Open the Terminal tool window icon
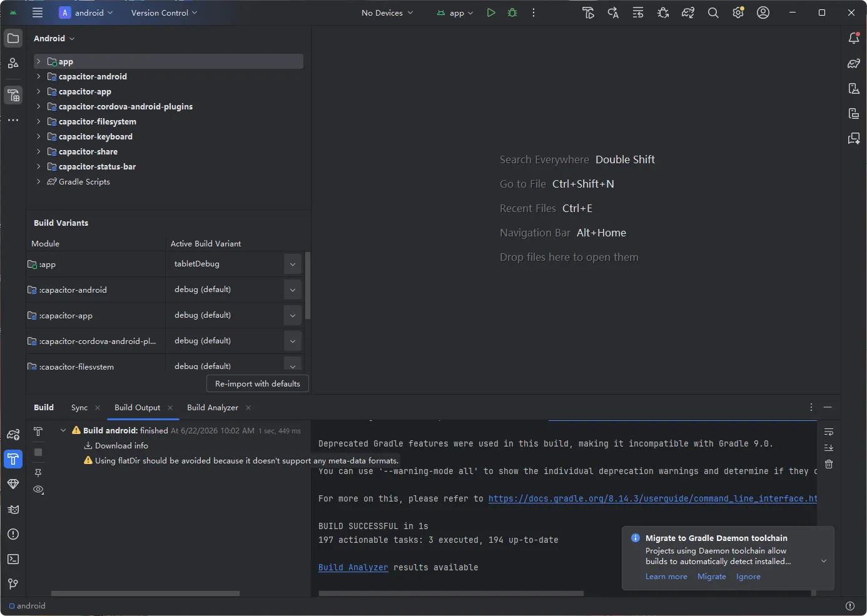Screen dimensions: 867x616 click(13, 559)
